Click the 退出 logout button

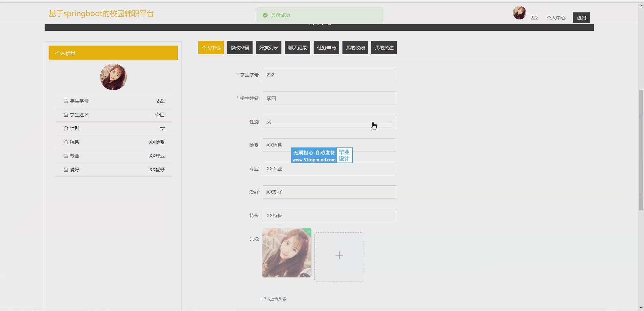pos(581,18)
